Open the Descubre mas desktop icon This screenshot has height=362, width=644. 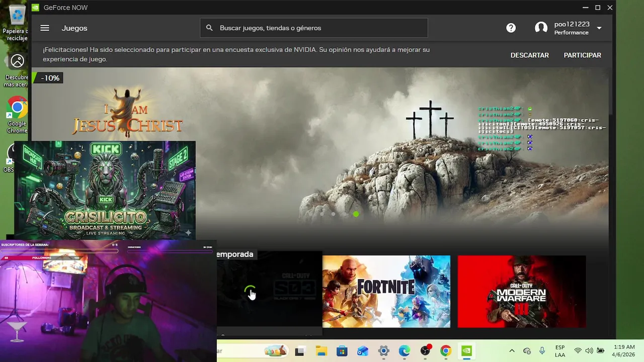click(x=17, y=70)
